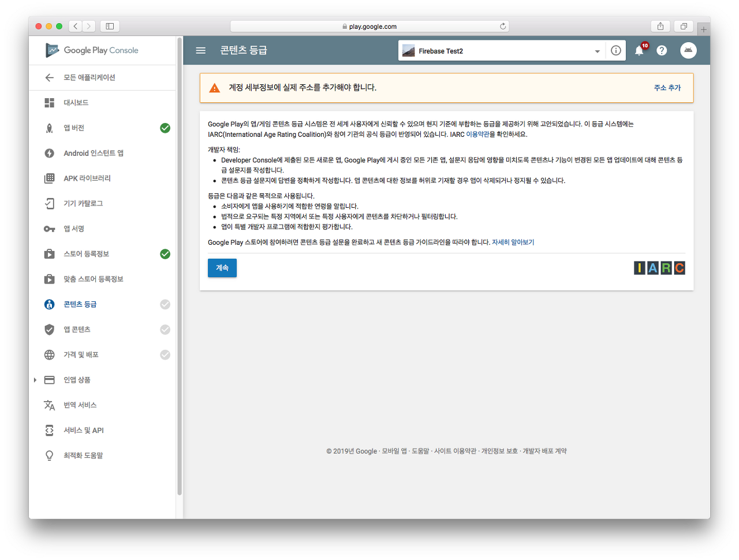Viewport: 739px width, 560px height.
Task: Toggle Safari sidebar button
Action: 110,26
